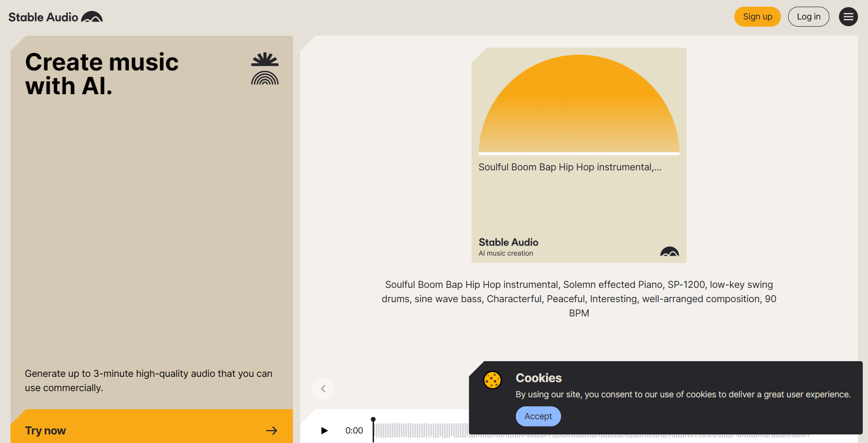Click the Sign up button

tap(757, 17)
